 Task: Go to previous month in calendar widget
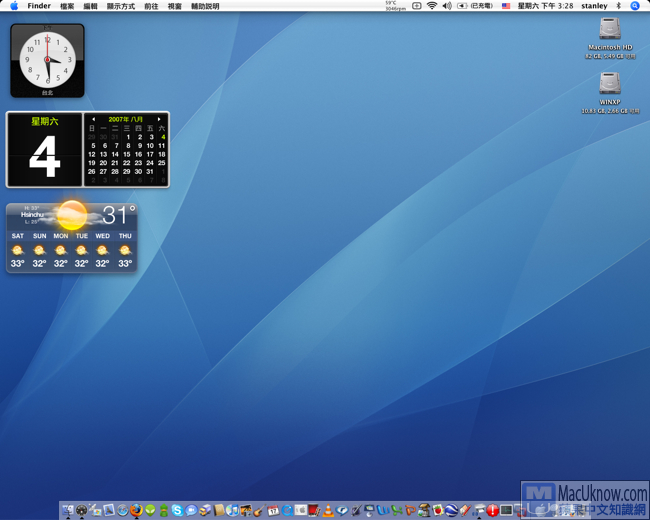93,119
